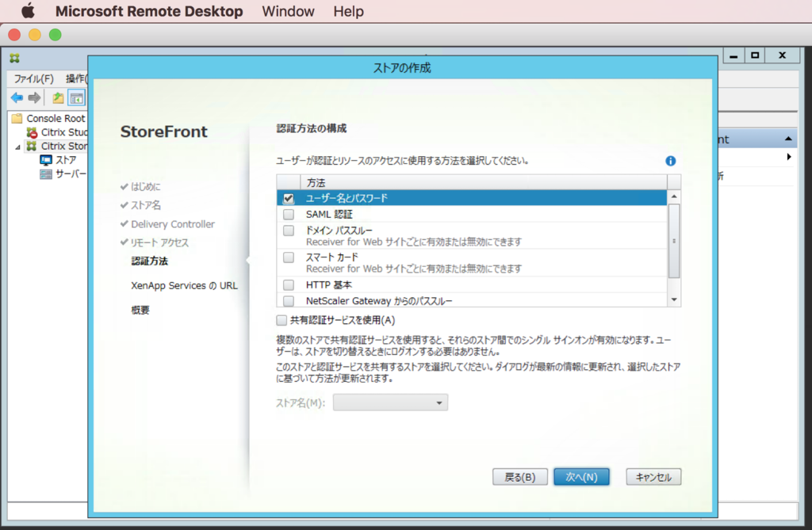
Task: Select the HTTP 基本 row text
Action: coord(328,284)
